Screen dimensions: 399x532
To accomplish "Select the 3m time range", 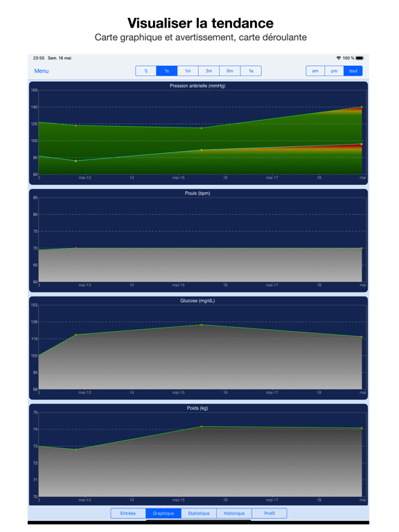I will tap(209, 71).
